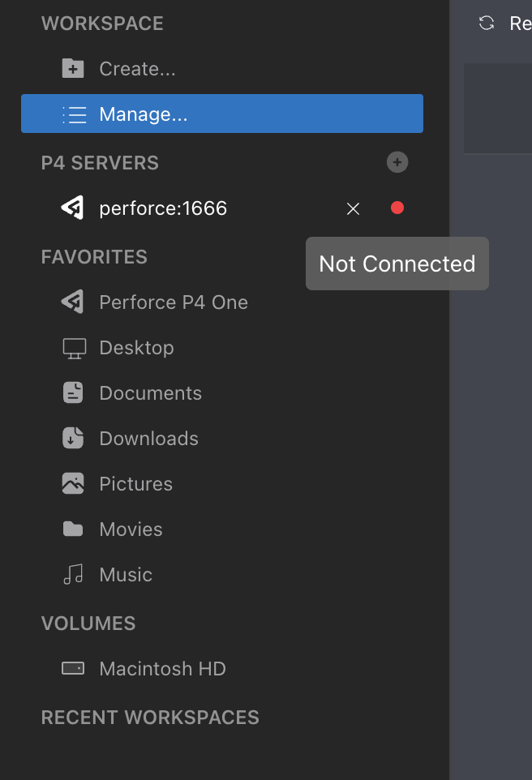Click the Create workspace folder-plus icon

73,69
